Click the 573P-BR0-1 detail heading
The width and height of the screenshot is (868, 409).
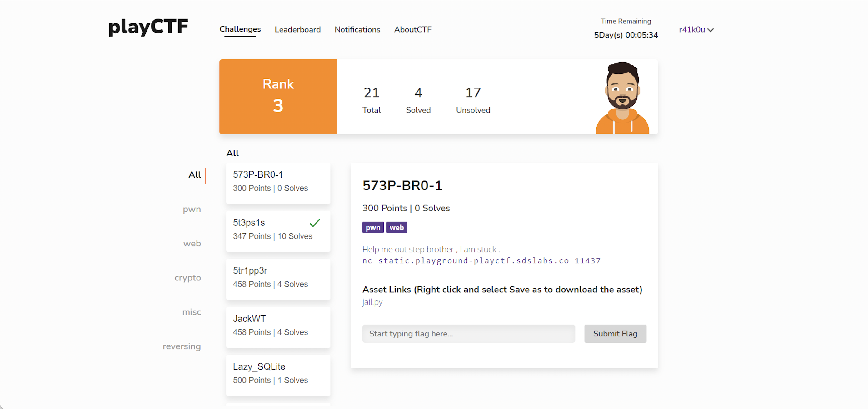(402, 186)
